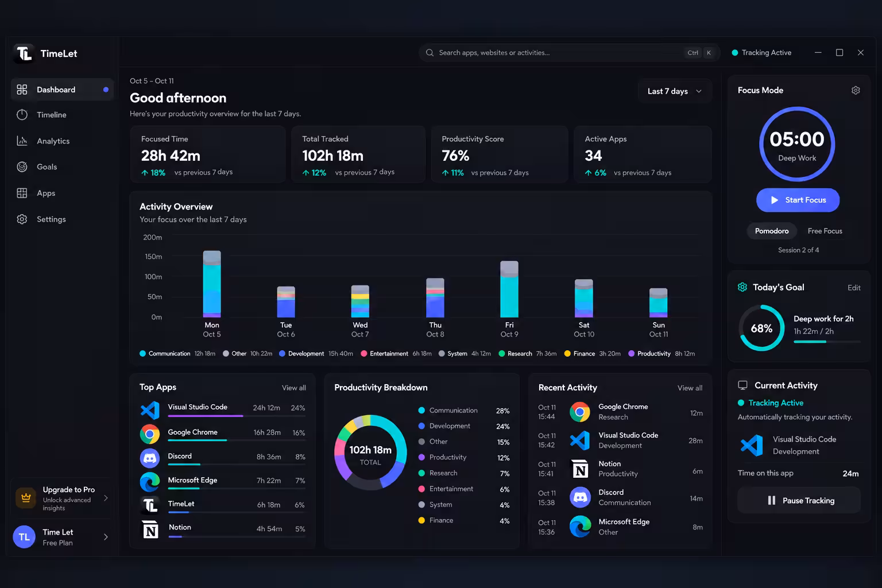Expand the Upgrade to Pro chevron
This screenshot has height=588, width=882.
(106, 498)
